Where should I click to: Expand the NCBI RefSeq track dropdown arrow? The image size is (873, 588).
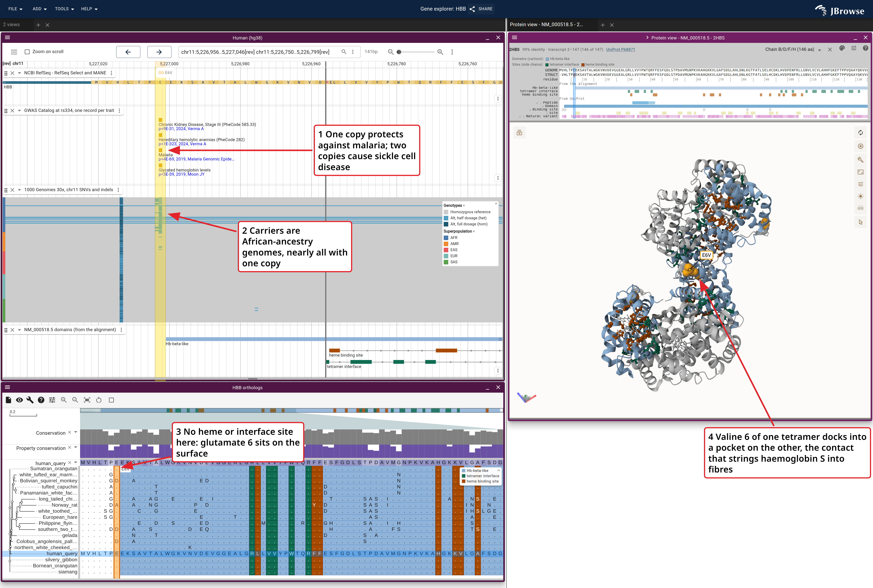pos(20,73)
